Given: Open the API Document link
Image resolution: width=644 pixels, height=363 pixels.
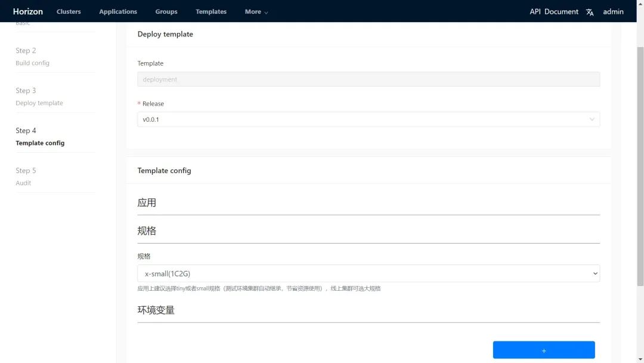Looking at the screenshot, I should pyautogui.click(x=554, y=11).
